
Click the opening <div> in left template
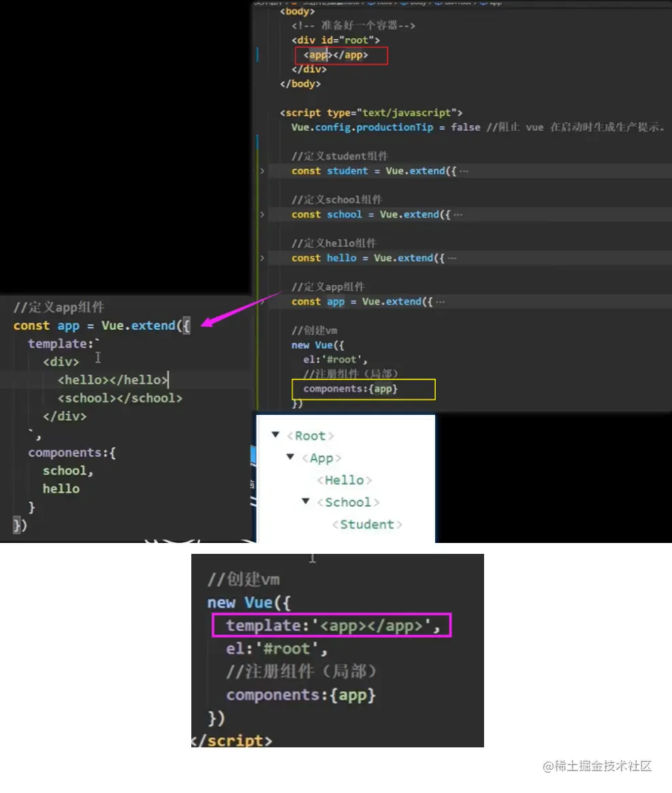point(61,362)
